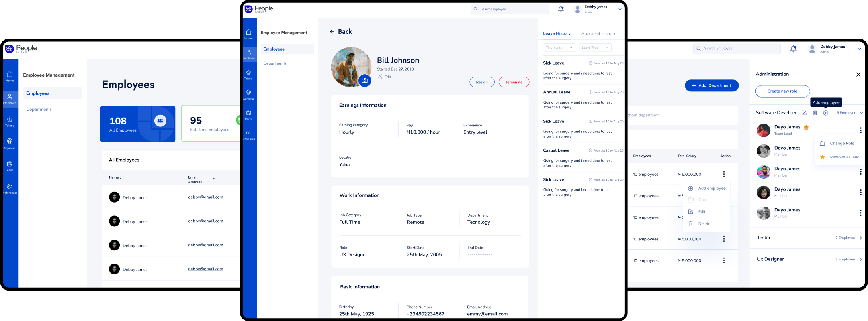Click Edit link under Bill Johnson's name
The height and width of the screenshot is (321, 868).
point(384,77)
